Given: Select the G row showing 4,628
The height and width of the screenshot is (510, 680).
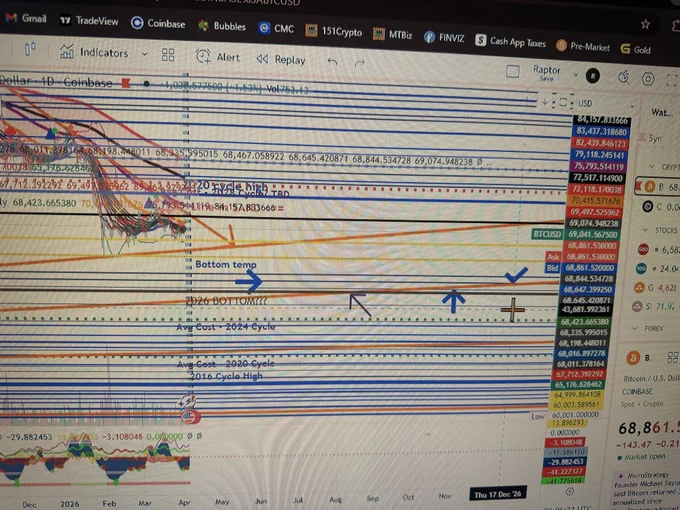Looking at the screenshot, I should pos(656,288).
